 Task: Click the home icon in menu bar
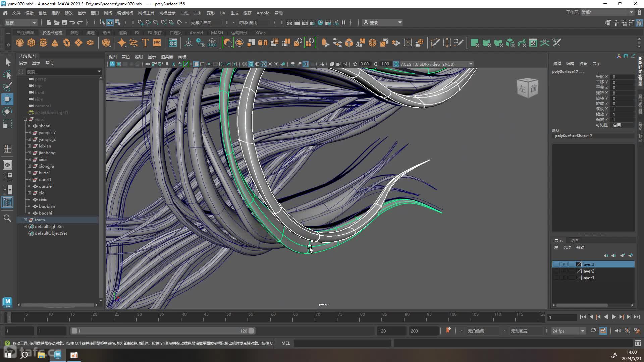click(x=5, y=13)
